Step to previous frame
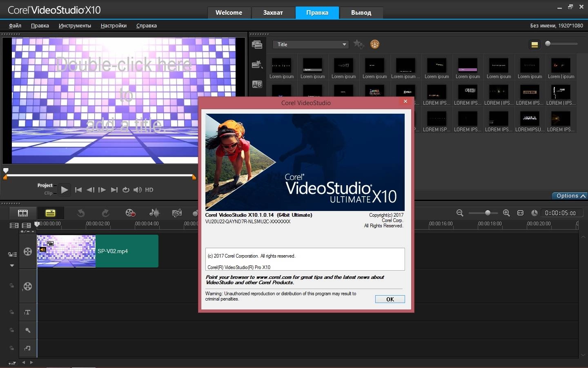This screenshot has width=588, height=368. tap(91, 190)
